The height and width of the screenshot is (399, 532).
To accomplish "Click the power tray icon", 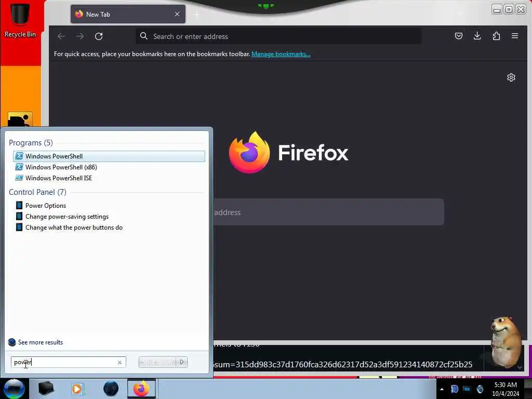I will tap(480, 389).
